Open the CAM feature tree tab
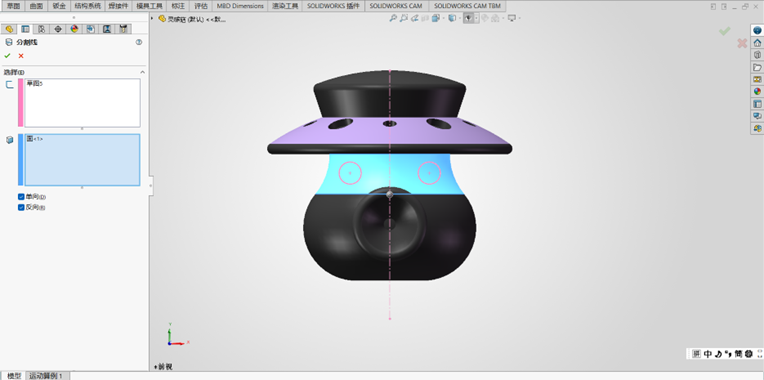 pyautogui.click(x=91, y=29)
